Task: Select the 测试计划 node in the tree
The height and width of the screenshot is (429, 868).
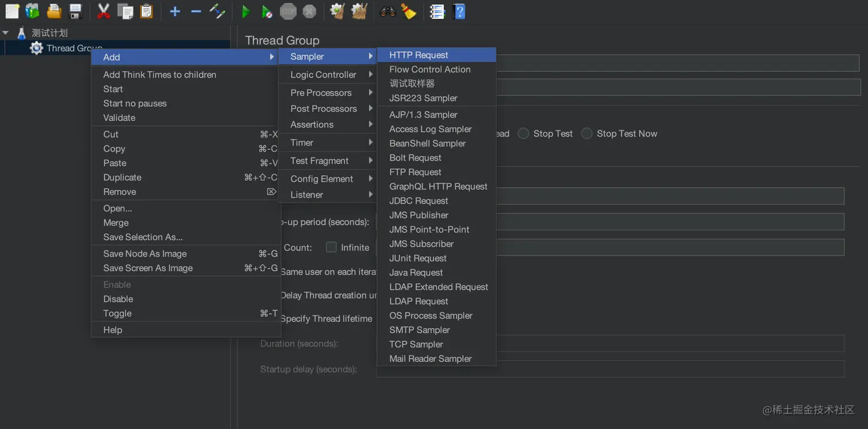Action: 49,33
